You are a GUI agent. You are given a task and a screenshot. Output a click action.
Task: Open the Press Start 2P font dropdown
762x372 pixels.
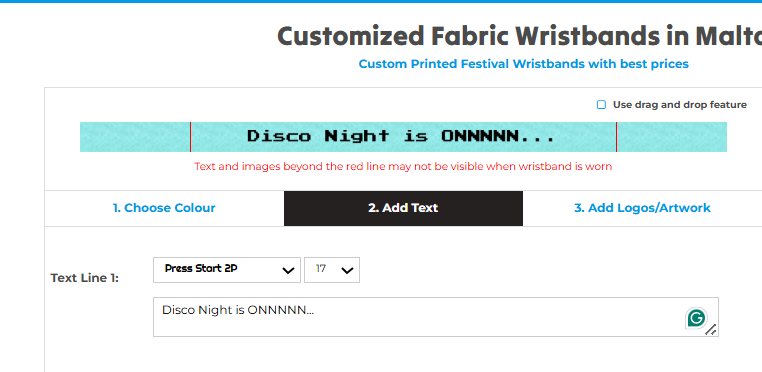pyautogui.click(x=227, y=270)
